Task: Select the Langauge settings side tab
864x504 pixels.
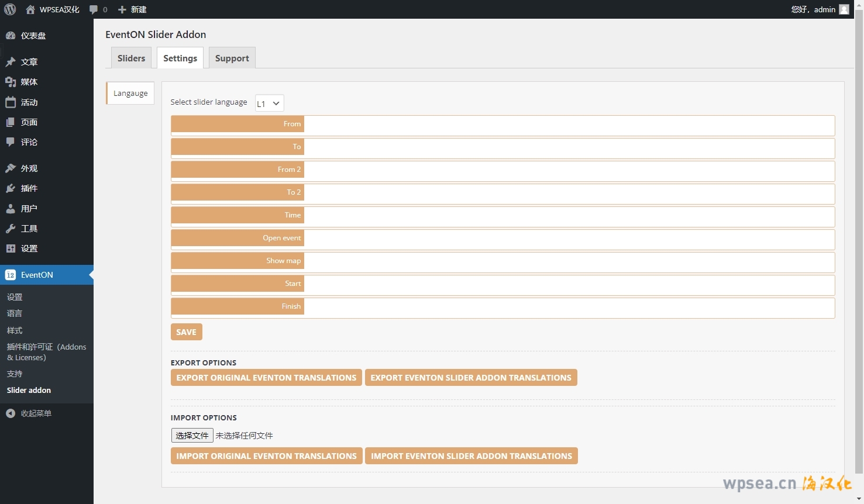Action: pyautogui.click(x=130, y=94)
